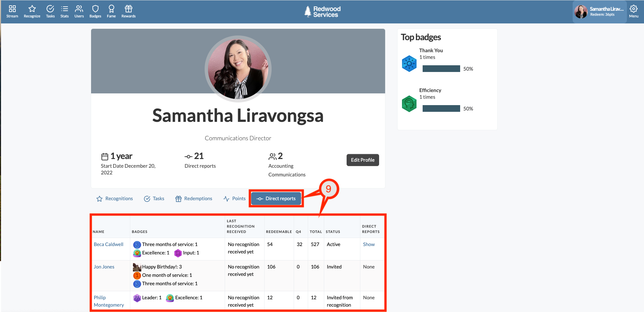Open the user account card in header

click(599, 12)
